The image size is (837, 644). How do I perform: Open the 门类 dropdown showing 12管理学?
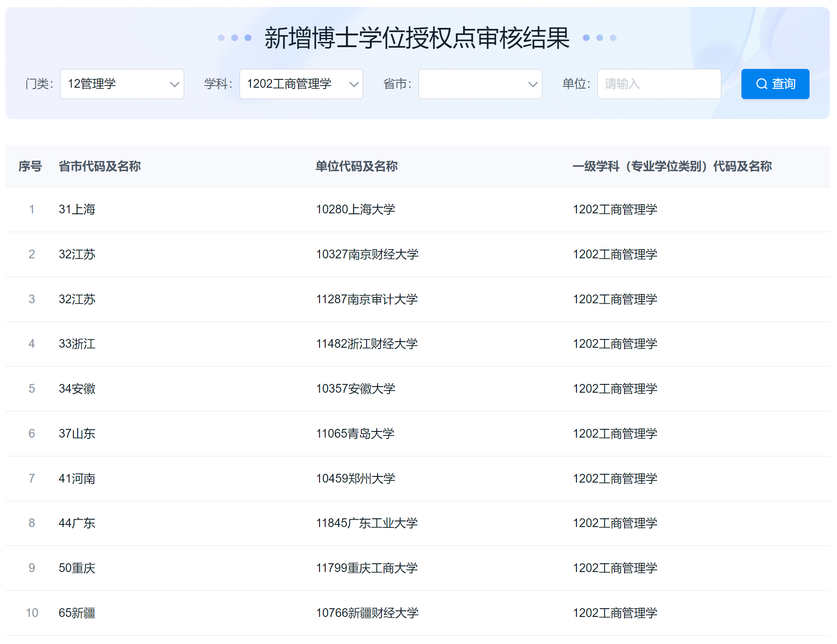click(x=122, y=84)
